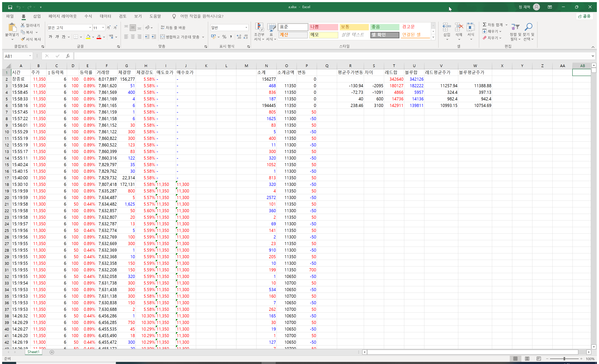
Task: Click the red font color swatch
Action: (99, 37)
